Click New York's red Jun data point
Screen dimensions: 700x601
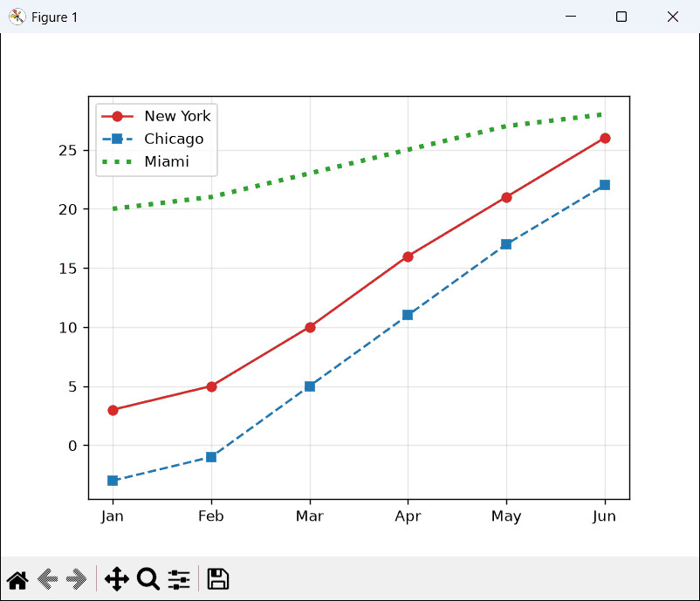605,139
